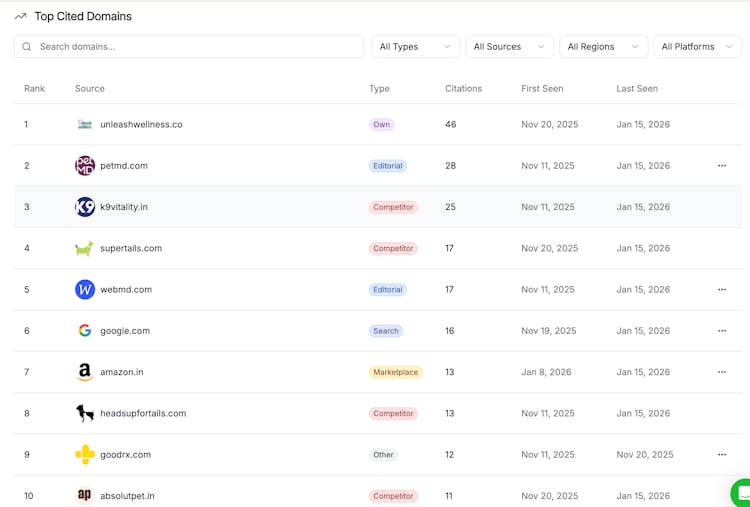Image resolution: width=750 pixels, height=507 pixels.
Task: Open the unleashwellness.co domain link
Action: click(x=141, y=125)
